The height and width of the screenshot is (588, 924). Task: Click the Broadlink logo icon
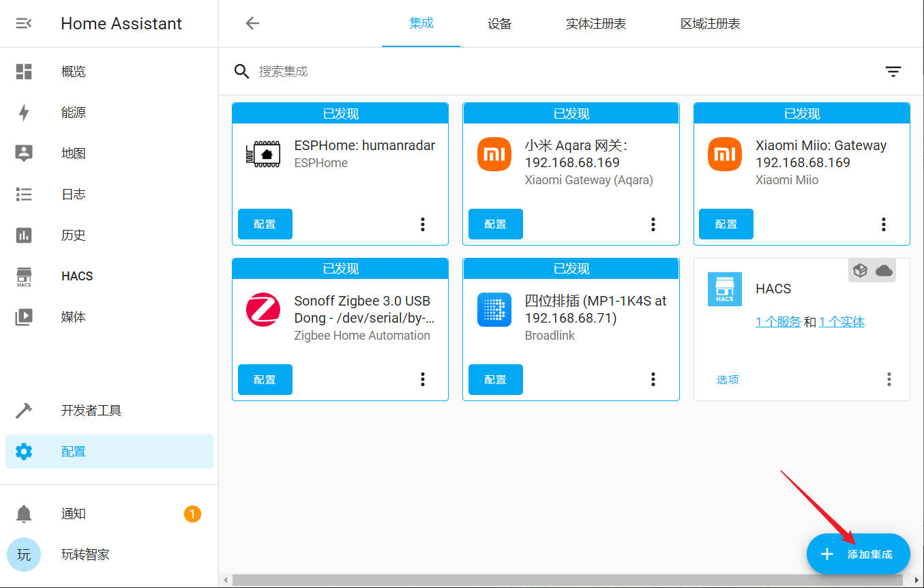pyautogui.click(x=494, y=310)
